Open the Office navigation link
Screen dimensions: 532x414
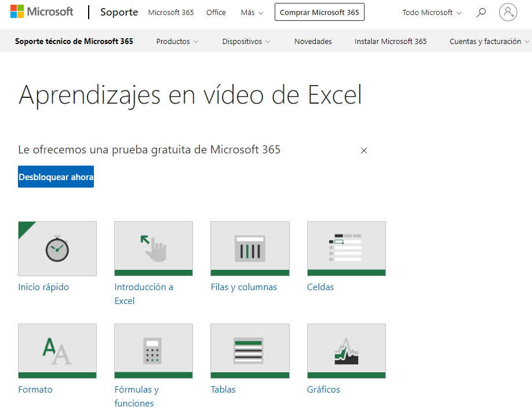pos(216,13)
